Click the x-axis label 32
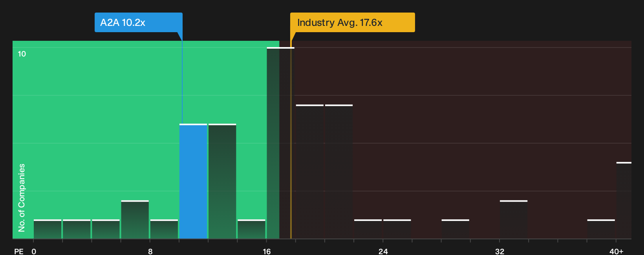Screen dimensions: 644x255 tap(499, 251)
